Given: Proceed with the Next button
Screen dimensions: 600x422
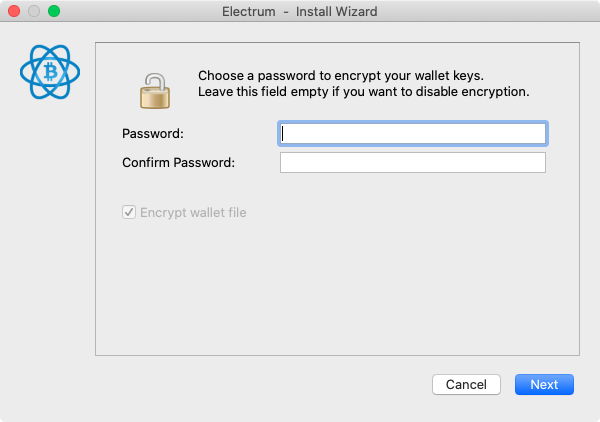Looking at the screenshot, I should coord(544,384).
